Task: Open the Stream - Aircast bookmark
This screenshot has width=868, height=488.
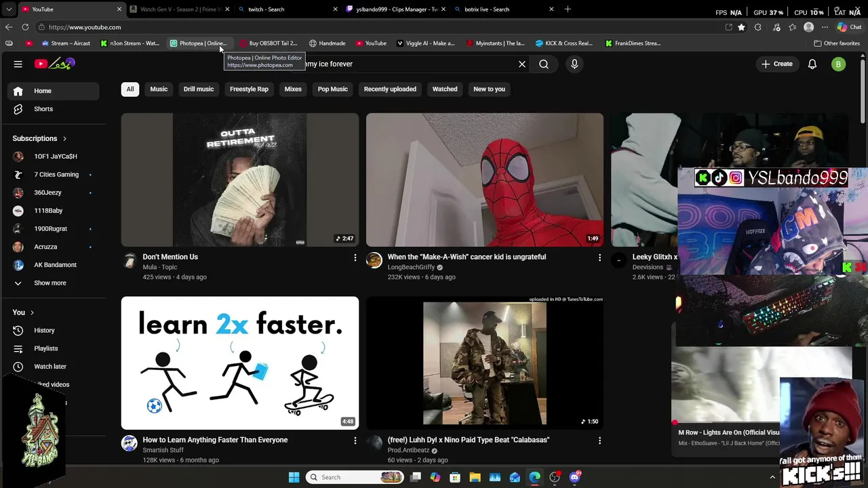Action: point(66,43)
